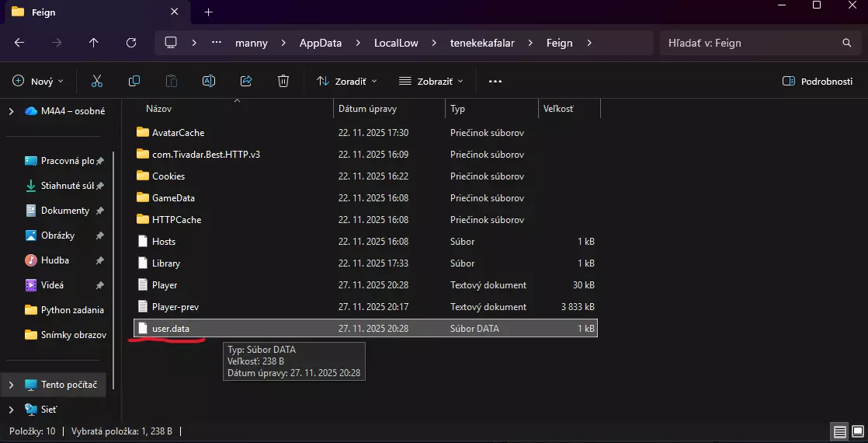Expand the Sieť tree node
Viewport: 868px width, 443px height.
[12, 409]
